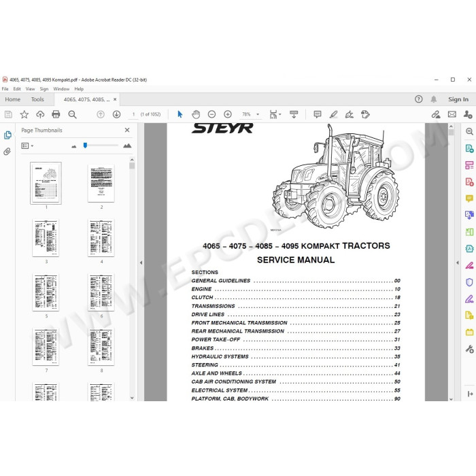Go to the previous page arrow
Image resolution: width=476 pixels, height=476 pixels.
coord(101,114)
